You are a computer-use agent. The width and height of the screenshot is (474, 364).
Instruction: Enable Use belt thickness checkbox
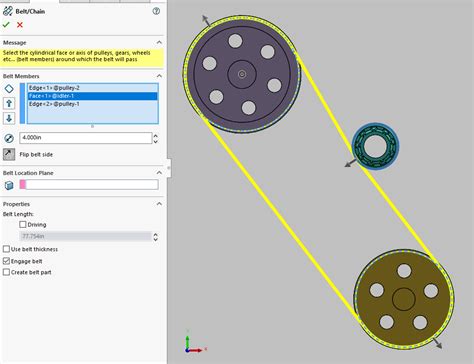[x=6, y=249]
